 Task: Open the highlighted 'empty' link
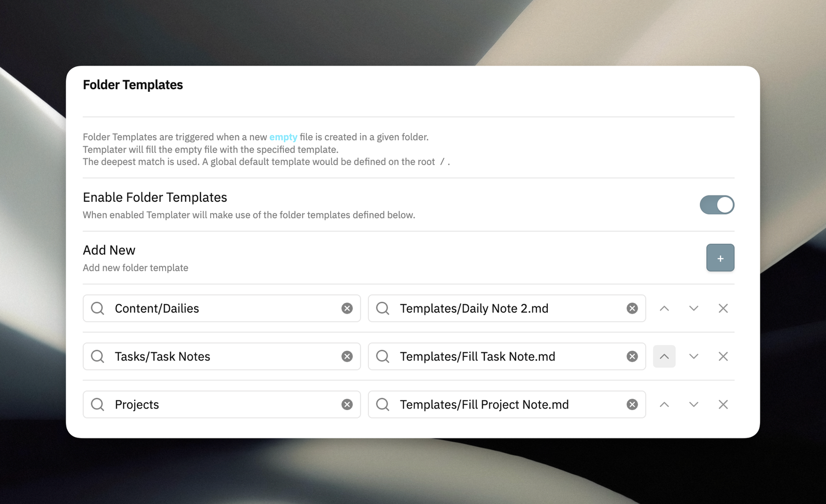[x=283, y=137]
